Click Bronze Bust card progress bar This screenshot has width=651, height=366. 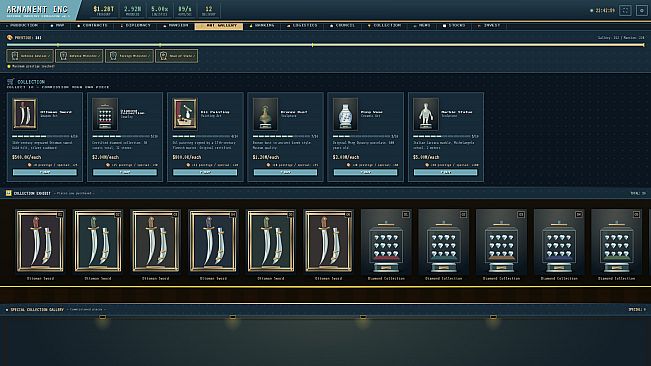tap(281, 136)
